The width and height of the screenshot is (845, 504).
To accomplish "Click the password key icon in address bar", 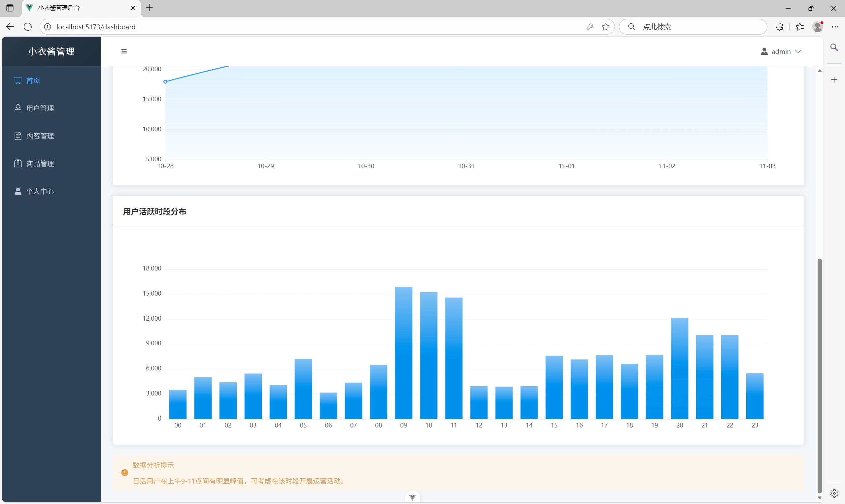I will tap(590, 26).
